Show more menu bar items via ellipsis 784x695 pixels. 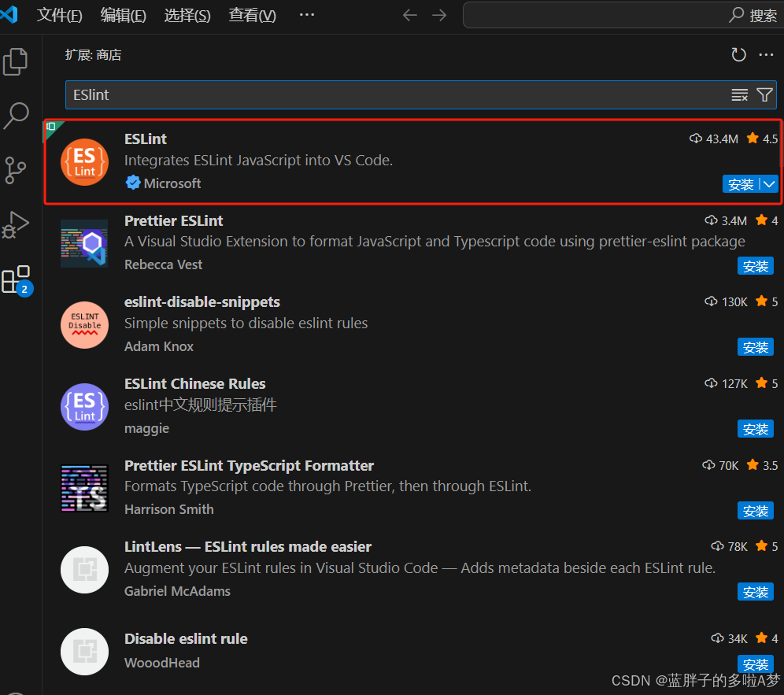point(306,14)
